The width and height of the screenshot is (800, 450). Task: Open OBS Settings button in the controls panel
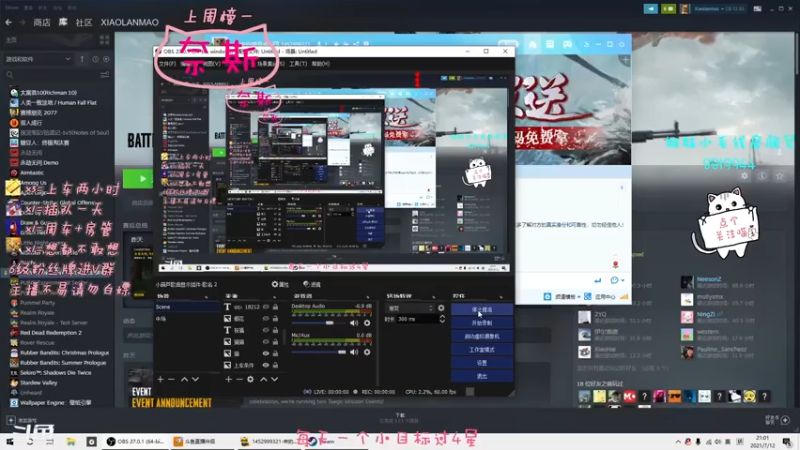pos(482,363)
